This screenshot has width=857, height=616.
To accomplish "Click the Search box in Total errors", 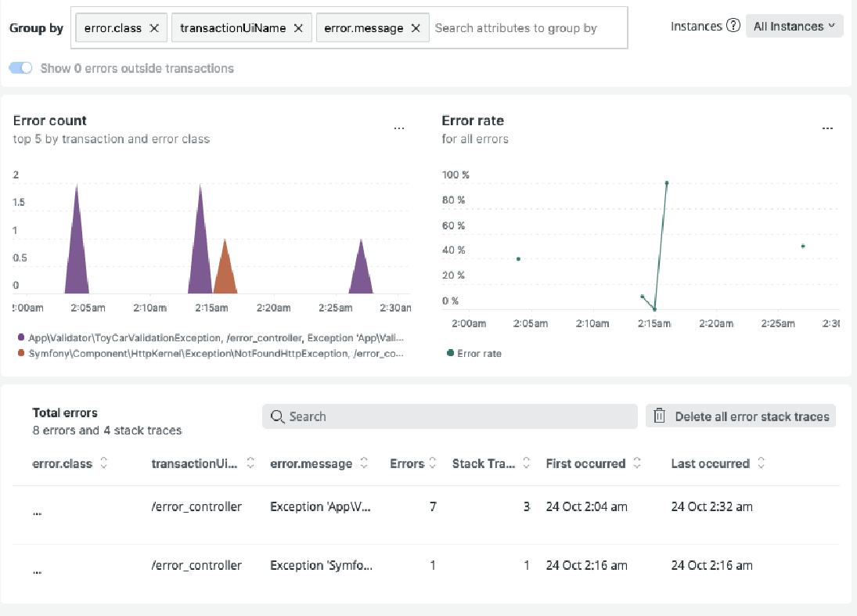I will (x=450, y=416).
